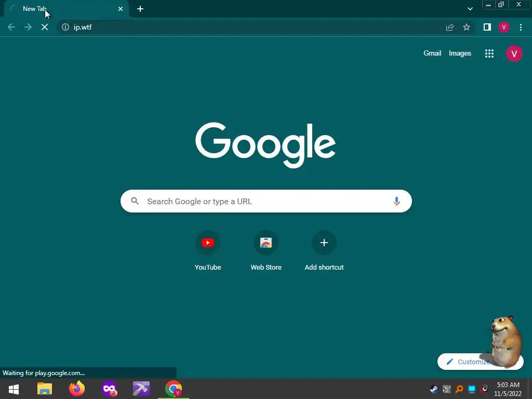Share this page via the share icon
The width and height of the screenshot is (532, 399).
tap(450, 27)
